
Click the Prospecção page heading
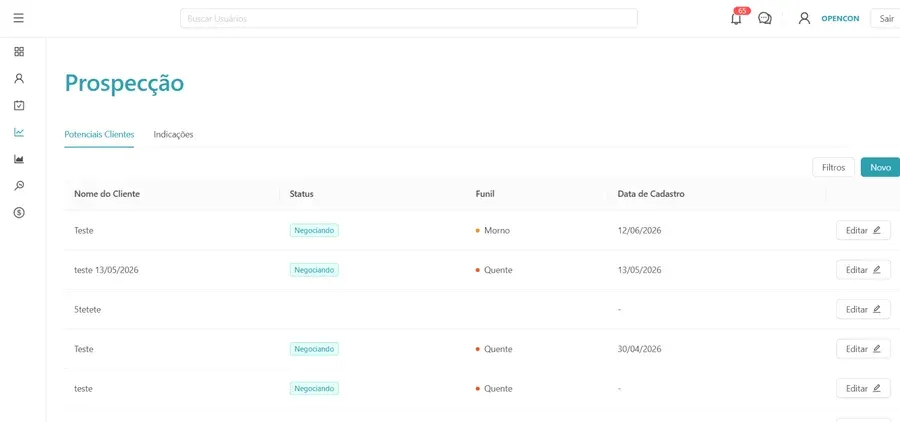click(x=124, y=84)
